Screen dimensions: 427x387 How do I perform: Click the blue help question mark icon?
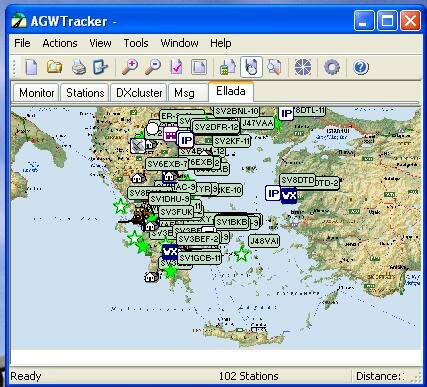pyautogui.click(x=361, y=67)
